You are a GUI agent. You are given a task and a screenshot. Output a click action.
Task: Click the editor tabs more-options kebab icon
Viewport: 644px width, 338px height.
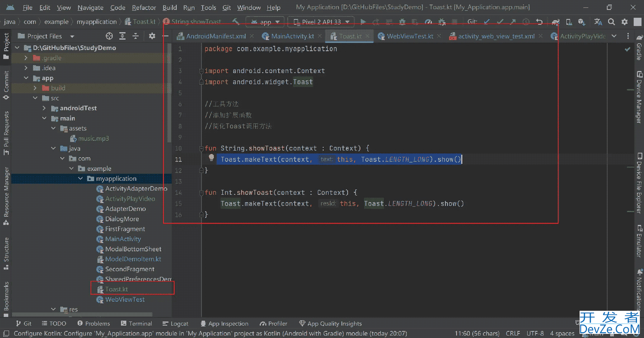628,36
